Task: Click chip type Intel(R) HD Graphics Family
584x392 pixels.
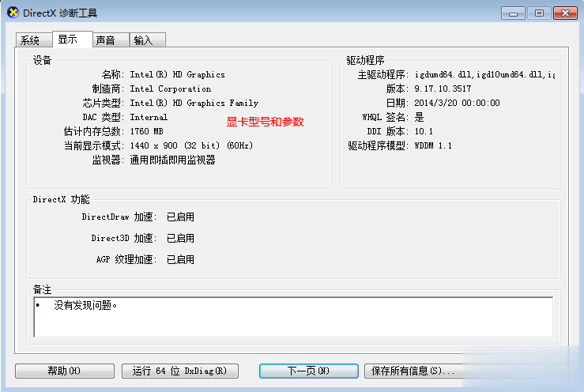Action: 194,103
